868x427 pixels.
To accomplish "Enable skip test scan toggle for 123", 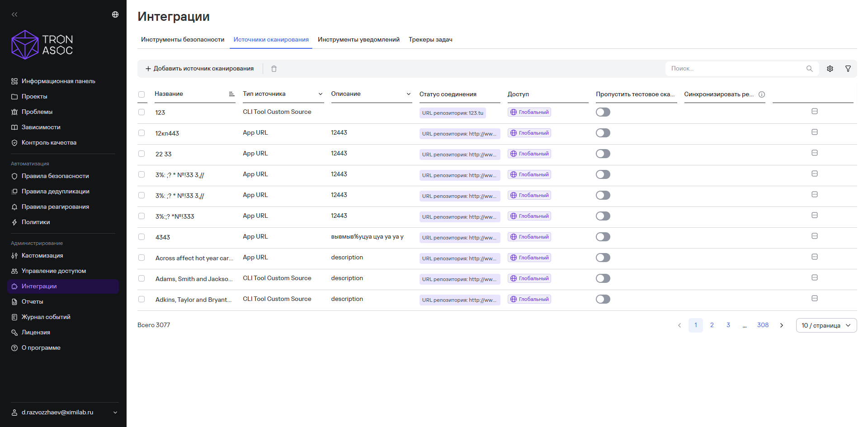I will 603,112.
